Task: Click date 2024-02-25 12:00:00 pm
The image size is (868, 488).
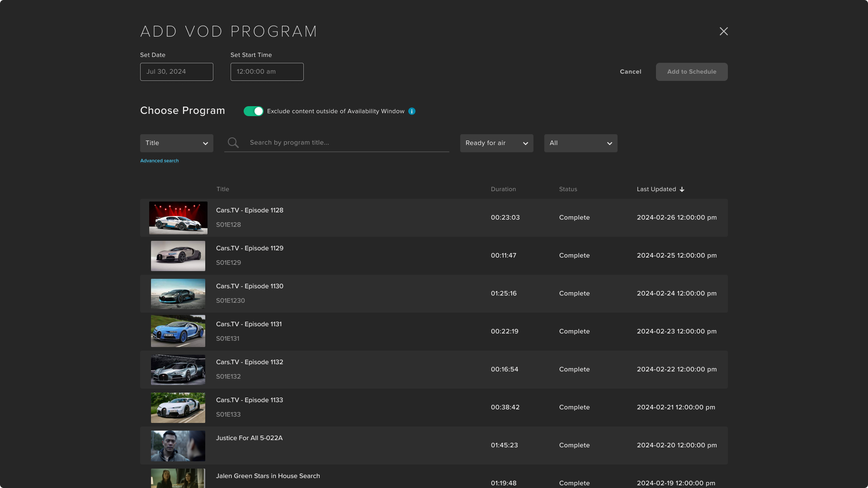Action: [677, 256]
